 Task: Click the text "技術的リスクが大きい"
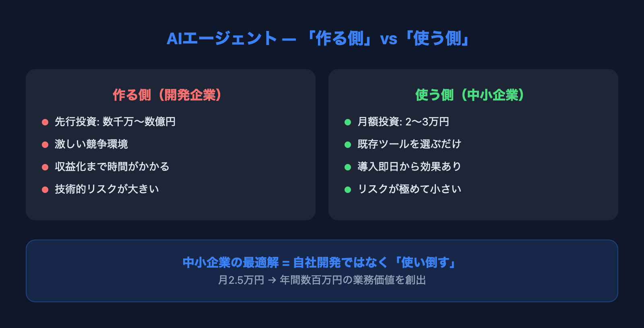tap(107, 189)
